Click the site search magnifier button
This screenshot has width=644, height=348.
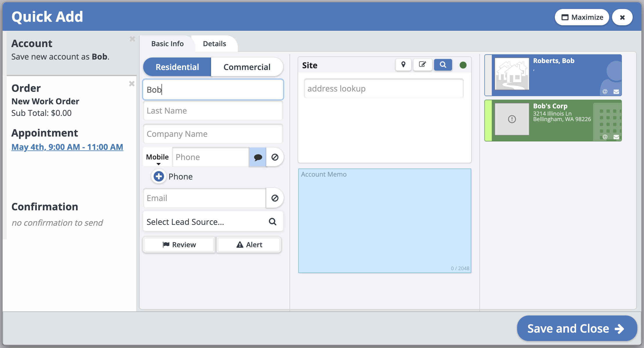(x=443, y=65)
